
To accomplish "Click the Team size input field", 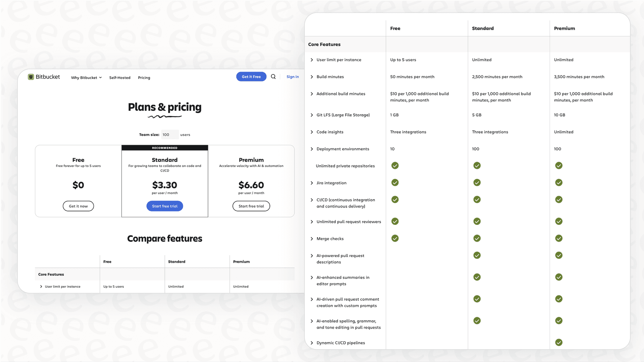I will [x=169, y=134].
